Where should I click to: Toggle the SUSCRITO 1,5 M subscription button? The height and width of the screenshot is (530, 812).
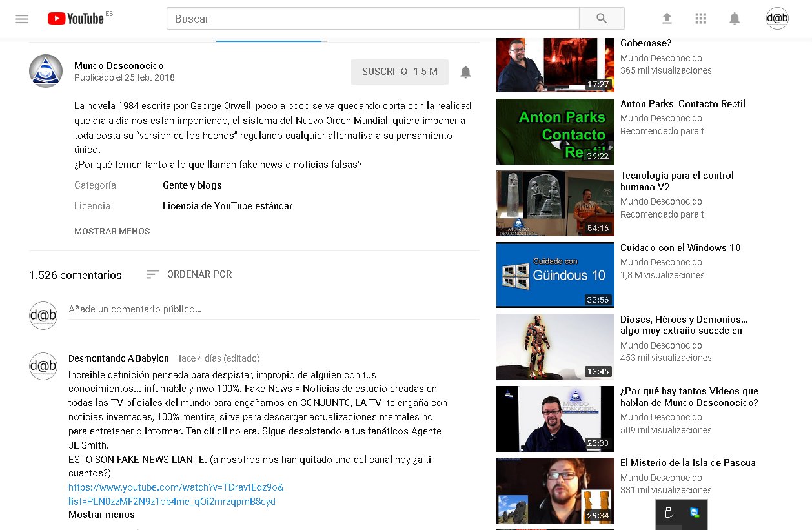400,72
